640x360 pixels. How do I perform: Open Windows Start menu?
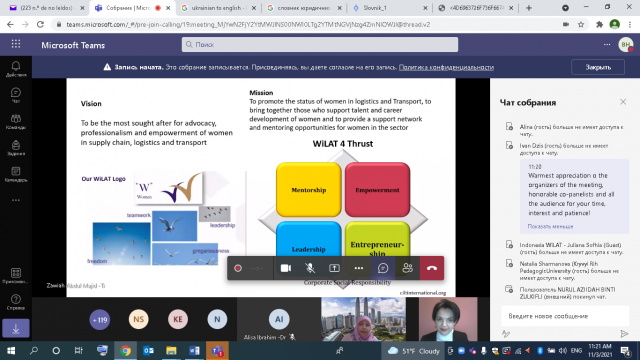pos(11,351)
